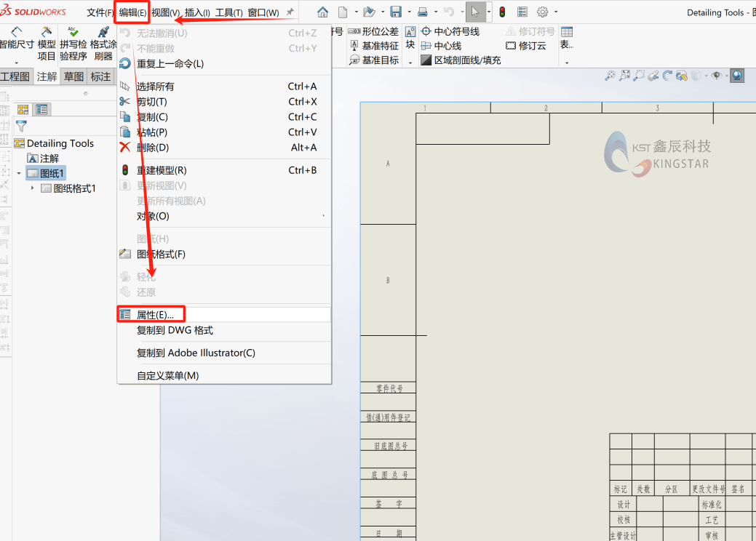Expand the 图纸1 node in the tree

pos(17,172)
